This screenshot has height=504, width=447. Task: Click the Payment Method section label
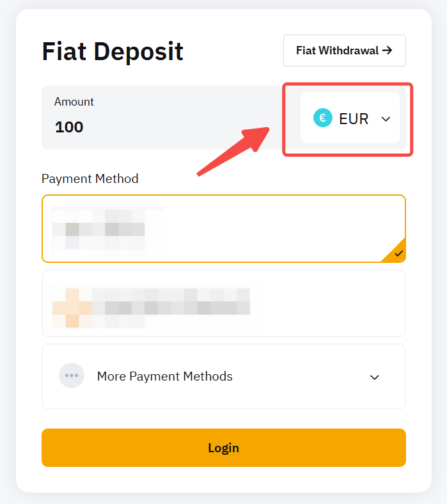pos(90,178)
